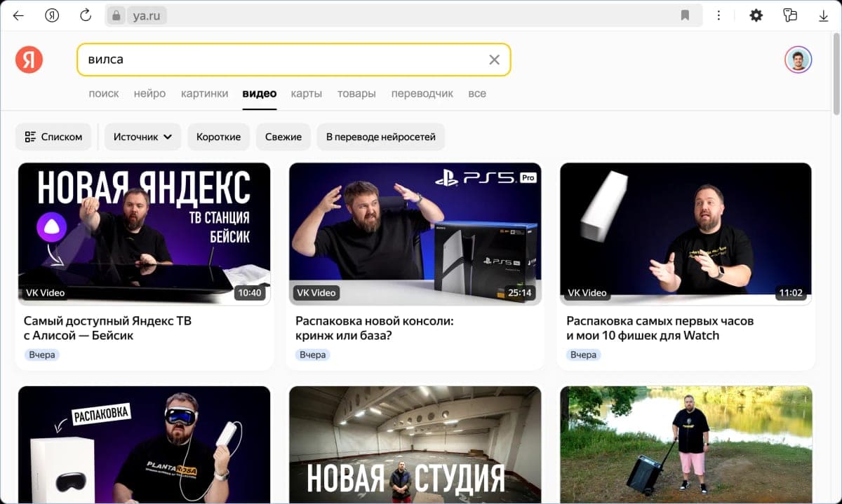Open the Новая Яндекс ТВ Станция thumbnail
Viewport: 842px width, 504px height.
144,233
